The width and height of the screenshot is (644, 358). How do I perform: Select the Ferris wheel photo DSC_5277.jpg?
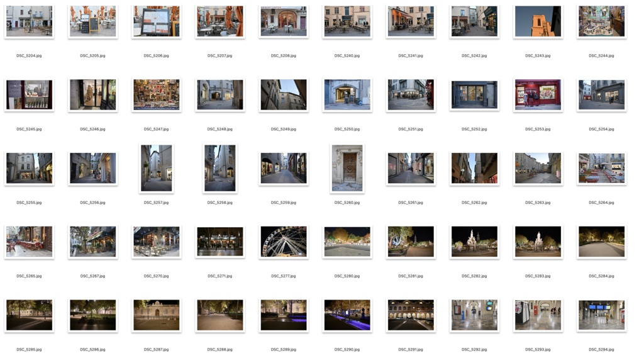284,242
